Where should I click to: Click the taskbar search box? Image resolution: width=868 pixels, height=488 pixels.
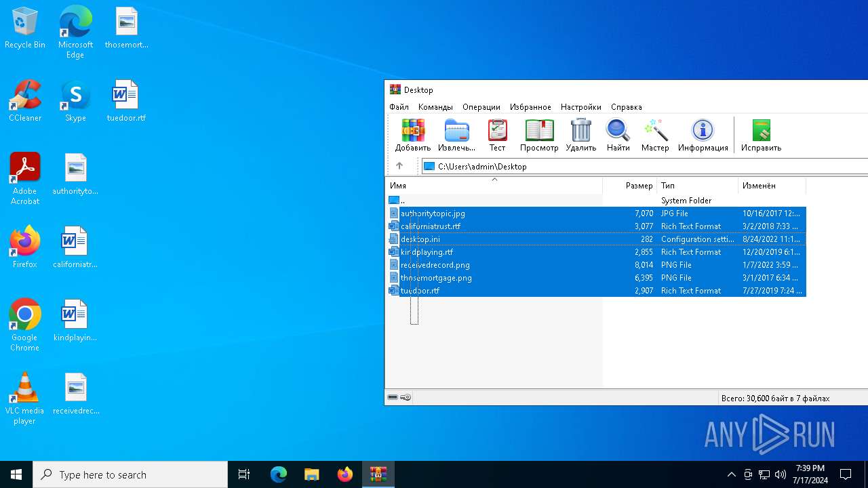130,474
